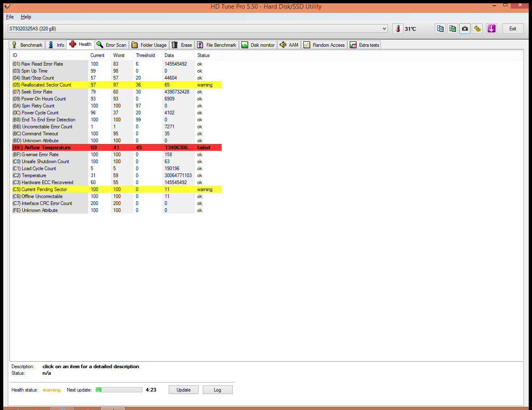Select the Command Timeout row

(x=117, y=134)
